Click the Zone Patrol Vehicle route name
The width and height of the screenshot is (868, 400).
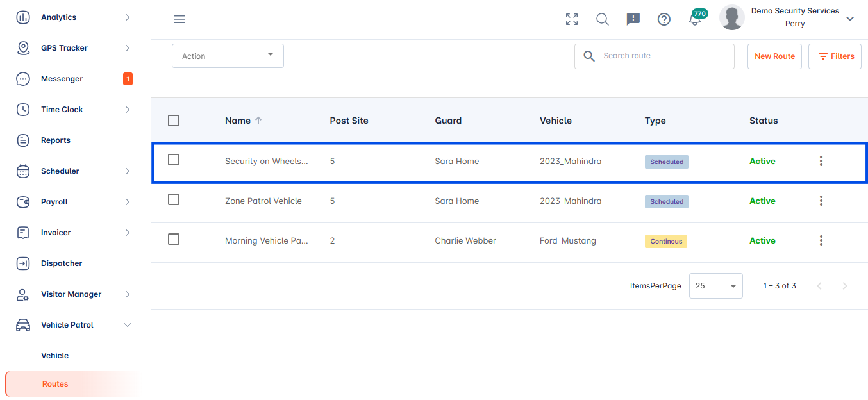coord(263,201)
